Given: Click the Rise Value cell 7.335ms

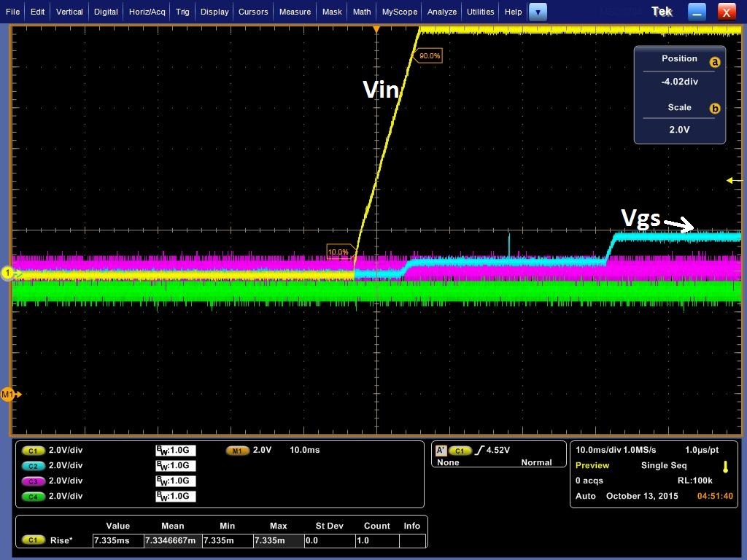Looking at the screenshot, I should [118, 540].
